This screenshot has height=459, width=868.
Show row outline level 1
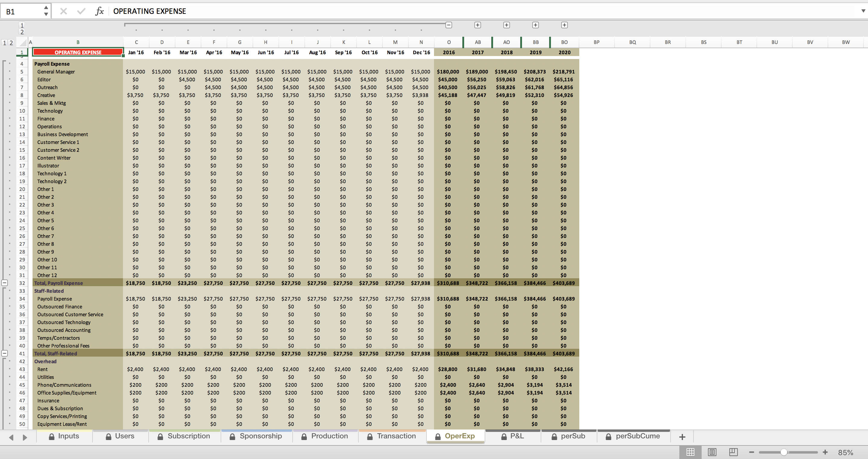click(5, 43)
